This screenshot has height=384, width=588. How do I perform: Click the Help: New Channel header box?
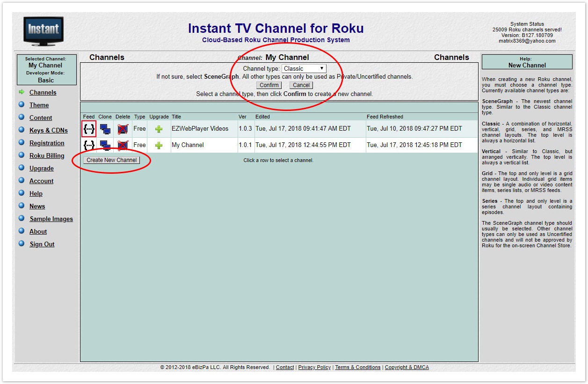coord(527,62)
